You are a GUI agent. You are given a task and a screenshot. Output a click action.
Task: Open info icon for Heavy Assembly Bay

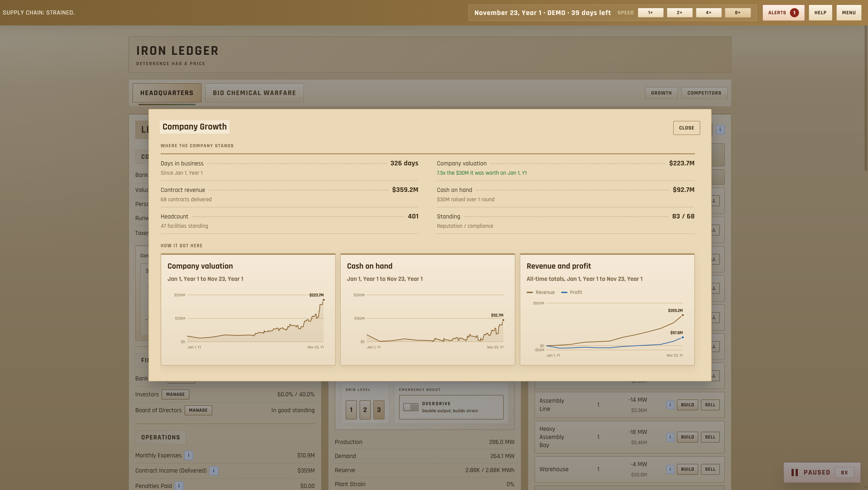click(x=670, y=437)
